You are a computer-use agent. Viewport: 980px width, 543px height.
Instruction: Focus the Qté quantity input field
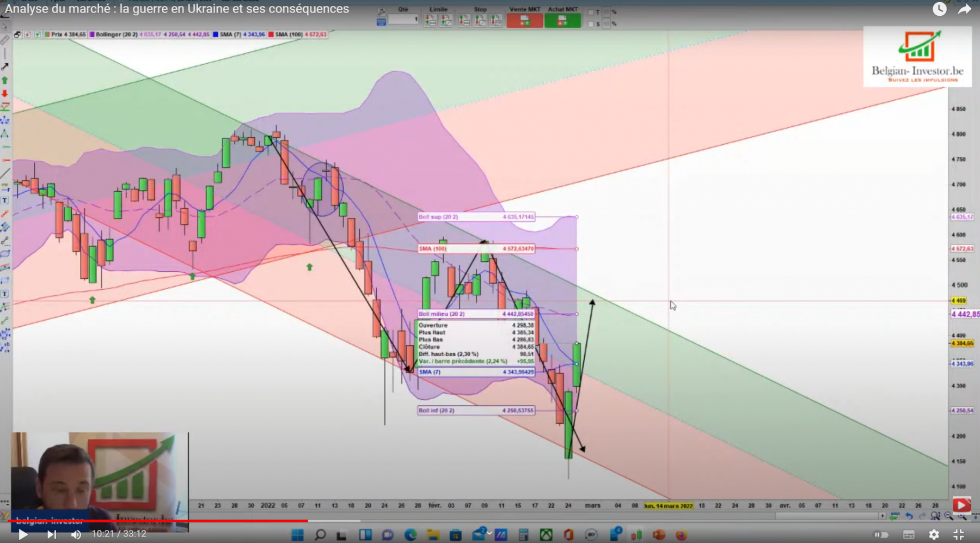403,19
